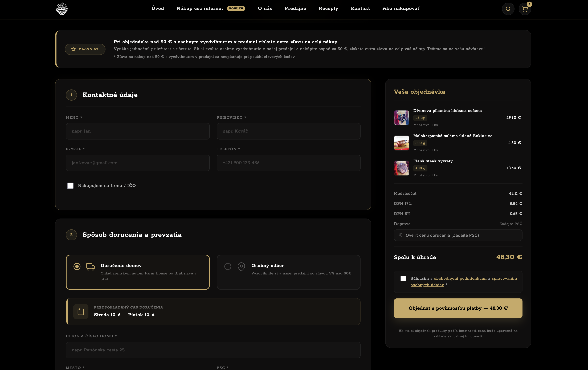Click the pin icon in PSČ delivery field

point(401,235)
